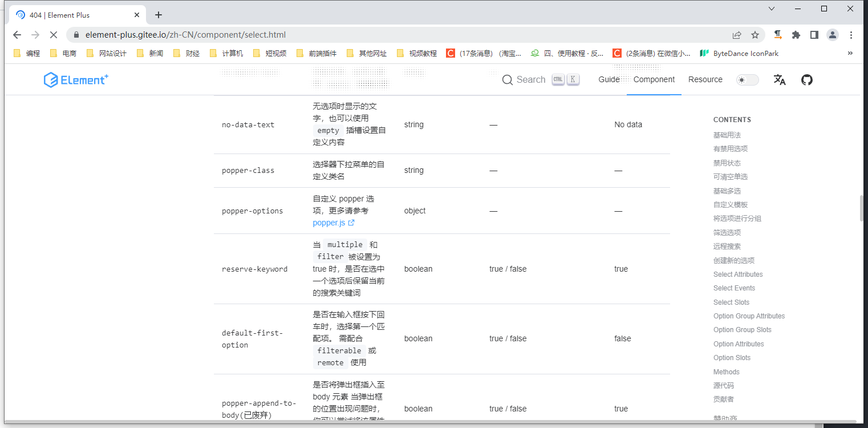Viewport: 868px width, 428px height.
Task: Open the 编程 bookmark folder
Action: (27, 53)
